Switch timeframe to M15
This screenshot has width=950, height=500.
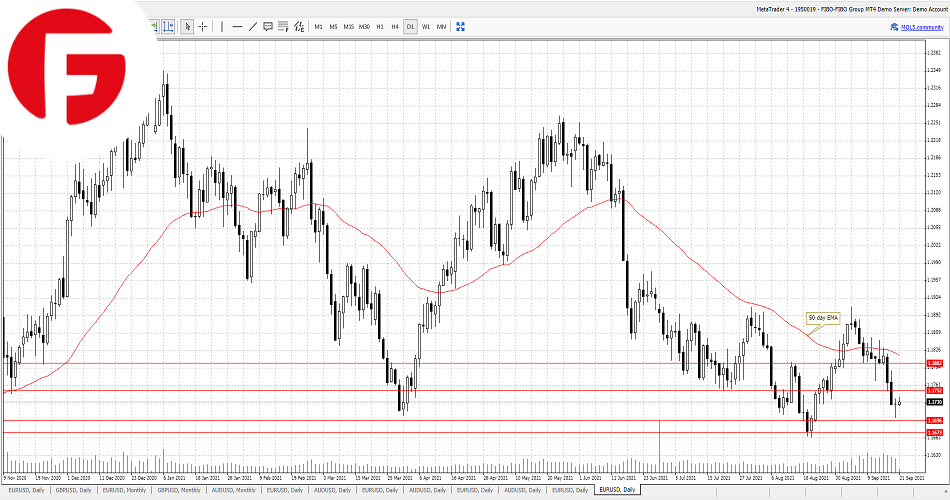point(348,26)
